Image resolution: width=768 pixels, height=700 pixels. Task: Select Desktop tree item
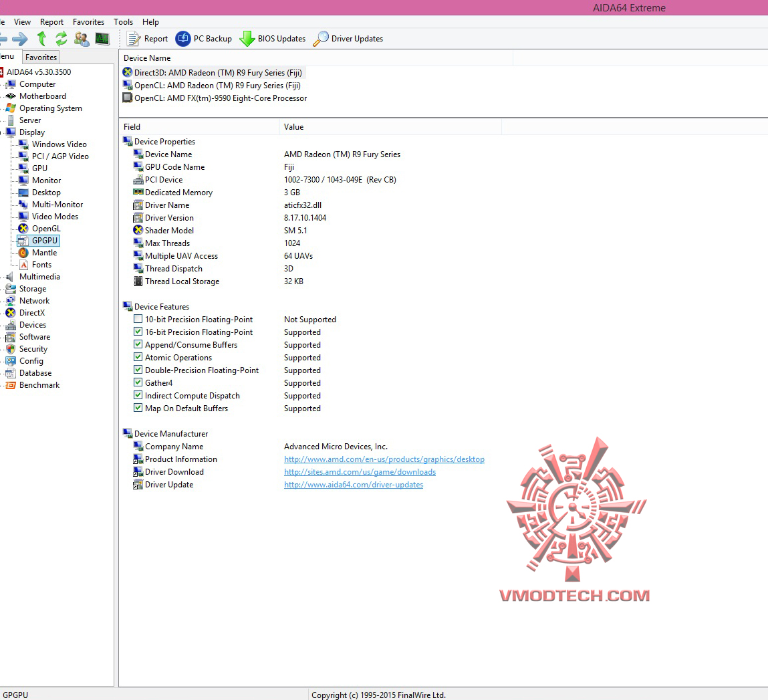[x=46, y=193]
